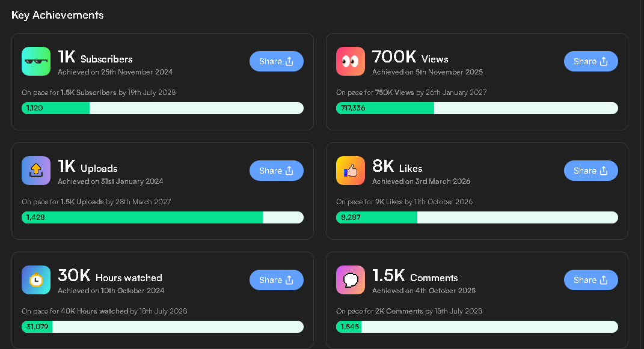Screen dimensions: 644x349
Task: Click the Key Achievements heading
Action: pos(58,15)
